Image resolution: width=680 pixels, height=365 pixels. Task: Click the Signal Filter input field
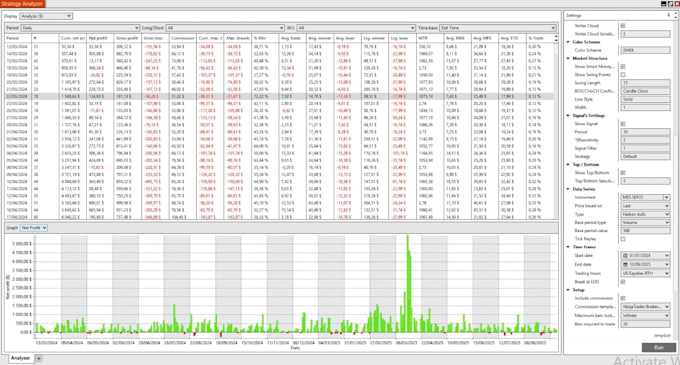click(x=645, y=148)
